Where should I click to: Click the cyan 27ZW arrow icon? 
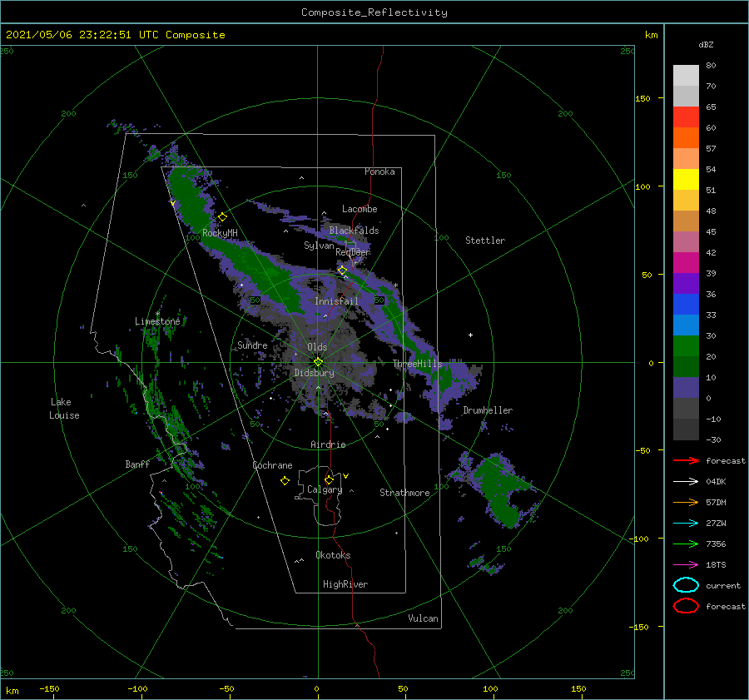(x=686, y=524)
